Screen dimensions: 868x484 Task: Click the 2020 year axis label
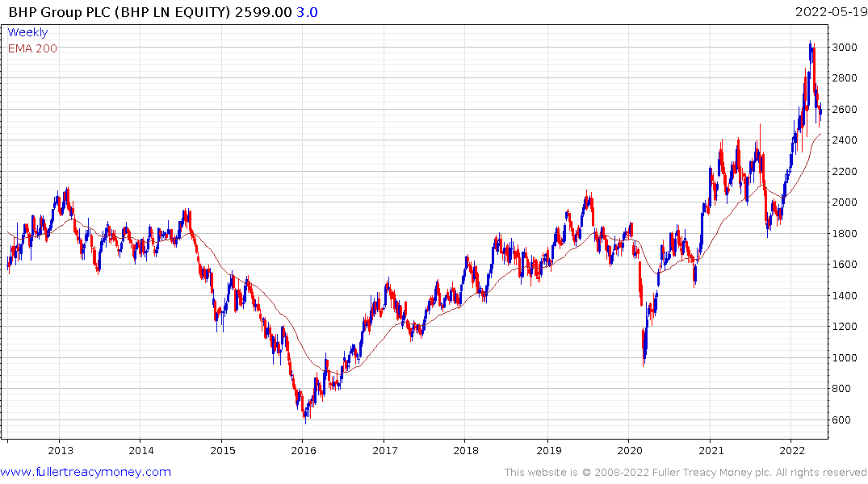(630, 450)
